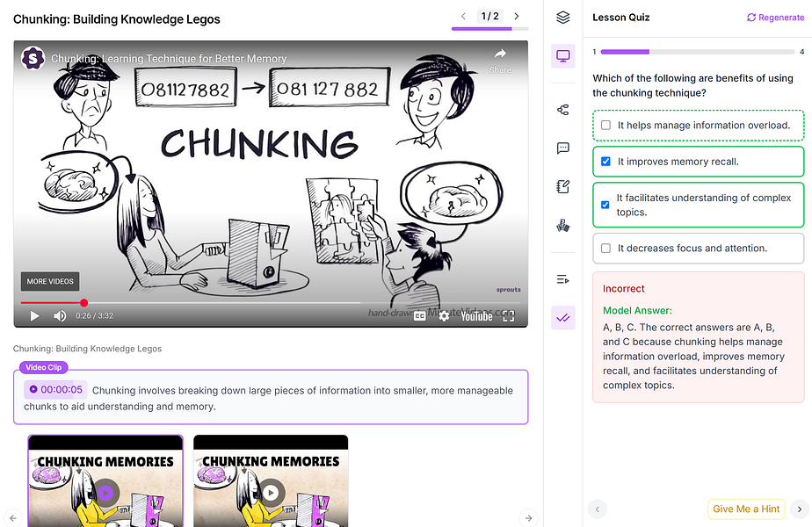Screen dimensions: 812x527
Task: Click the quiz progress bar
Action: click(x=698, y=52)
